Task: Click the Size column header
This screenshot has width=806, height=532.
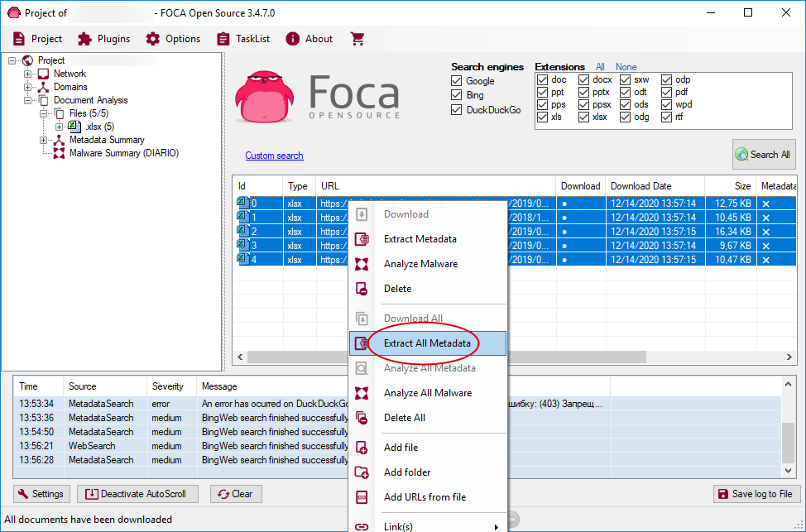Action: tap(731, 186)
